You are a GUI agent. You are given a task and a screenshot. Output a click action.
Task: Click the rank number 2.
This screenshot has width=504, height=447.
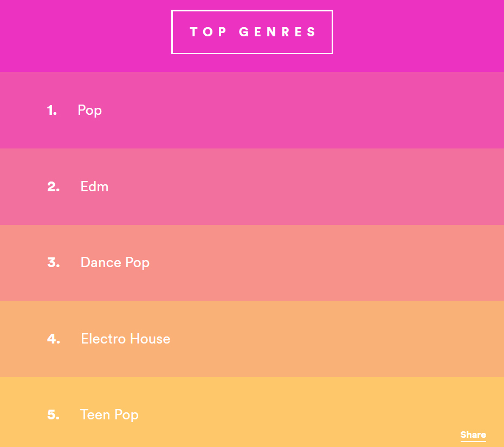pos(53,187)
